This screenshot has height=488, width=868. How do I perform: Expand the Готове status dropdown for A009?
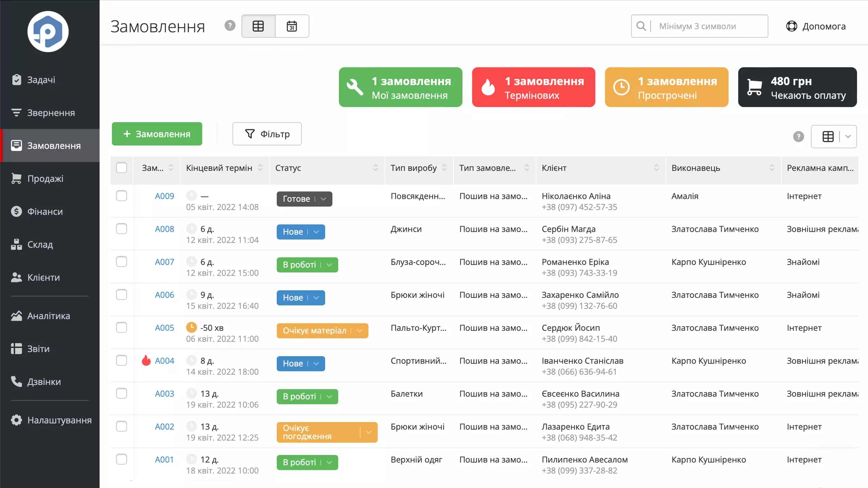(x=324, y=199)
